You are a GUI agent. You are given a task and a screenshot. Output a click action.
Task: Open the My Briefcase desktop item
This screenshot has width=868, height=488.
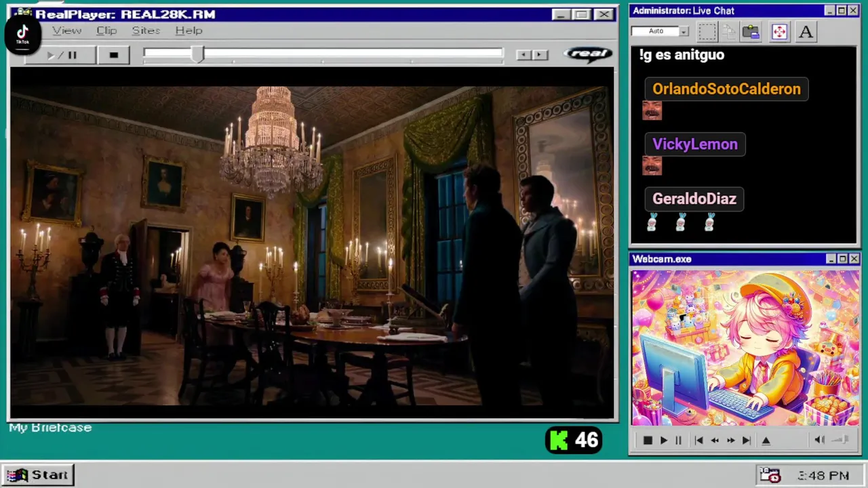50,428
